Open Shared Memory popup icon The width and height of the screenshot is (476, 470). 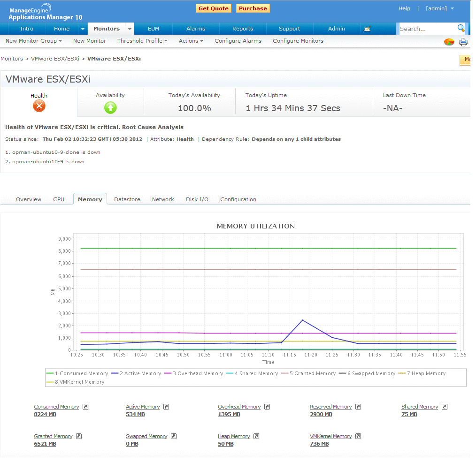pyautogui.click(x=445, y=407)
